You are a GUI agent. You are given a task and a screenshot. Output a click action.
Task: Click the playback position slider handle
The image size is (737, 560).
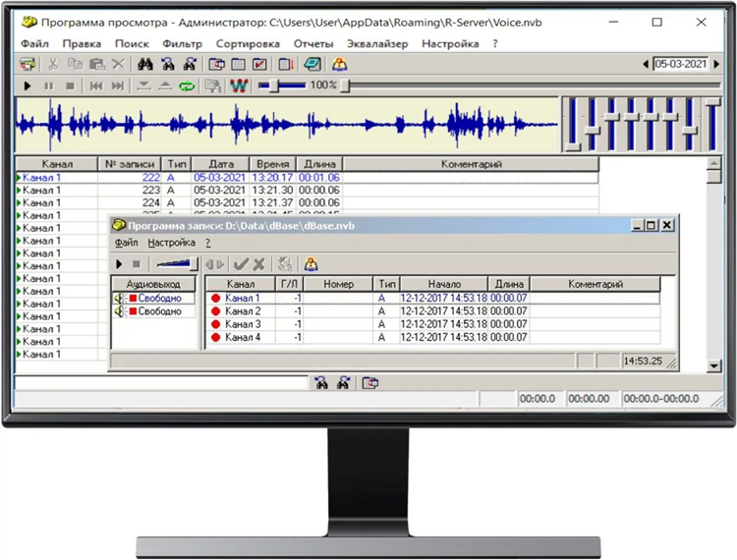pyautogui.click(x=346, y=86)
